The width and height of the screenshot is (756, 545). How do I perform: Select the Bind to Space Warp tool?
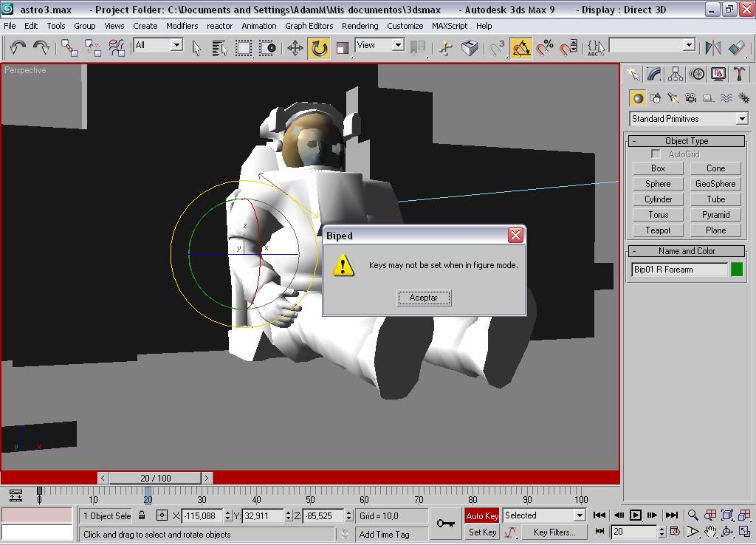coord(116,48)
